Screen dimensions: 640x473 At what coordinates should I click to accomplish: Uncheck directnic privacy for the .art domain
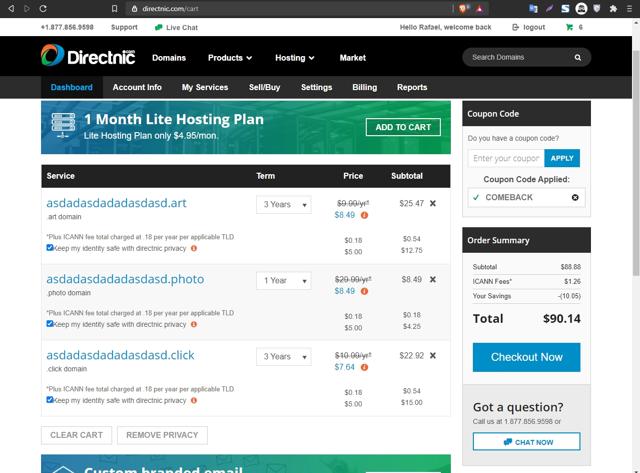tap(50, 248)
